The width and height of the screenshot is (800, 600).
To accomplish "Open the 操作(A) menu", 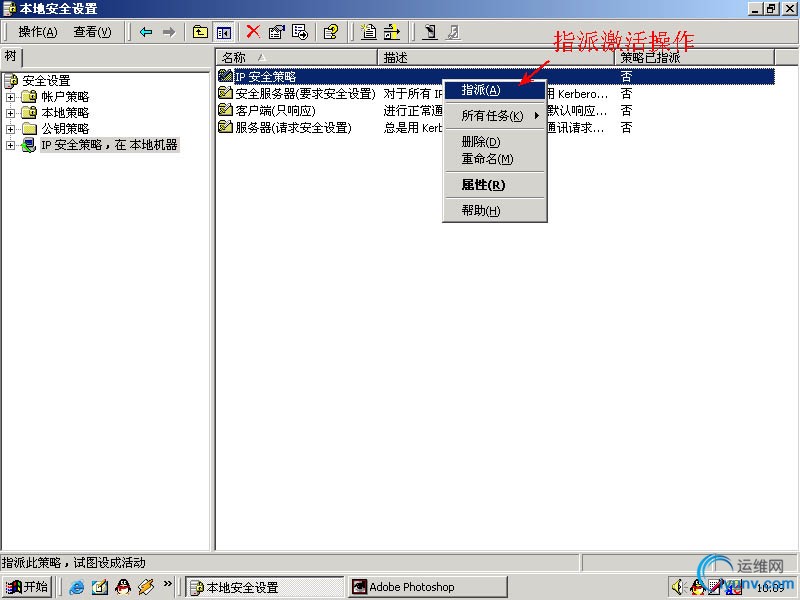I will tap(38, 32).
